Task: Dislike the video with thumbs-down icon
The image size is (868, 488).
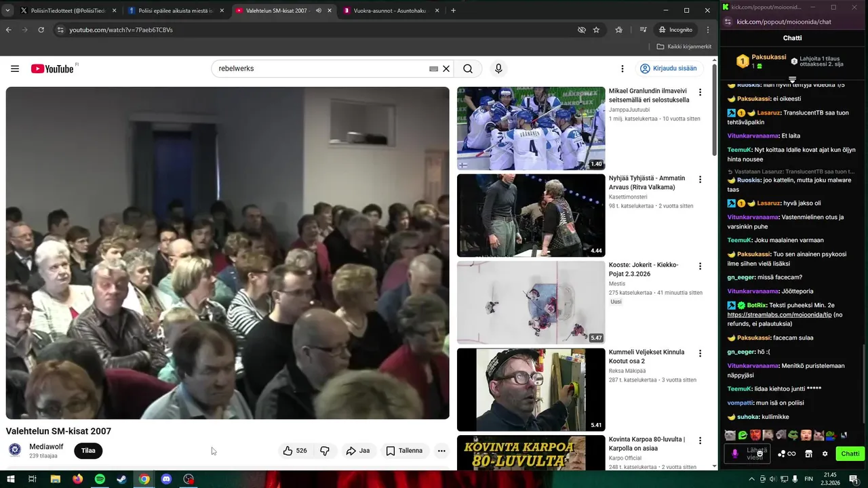Action: [x=325, y=451]
